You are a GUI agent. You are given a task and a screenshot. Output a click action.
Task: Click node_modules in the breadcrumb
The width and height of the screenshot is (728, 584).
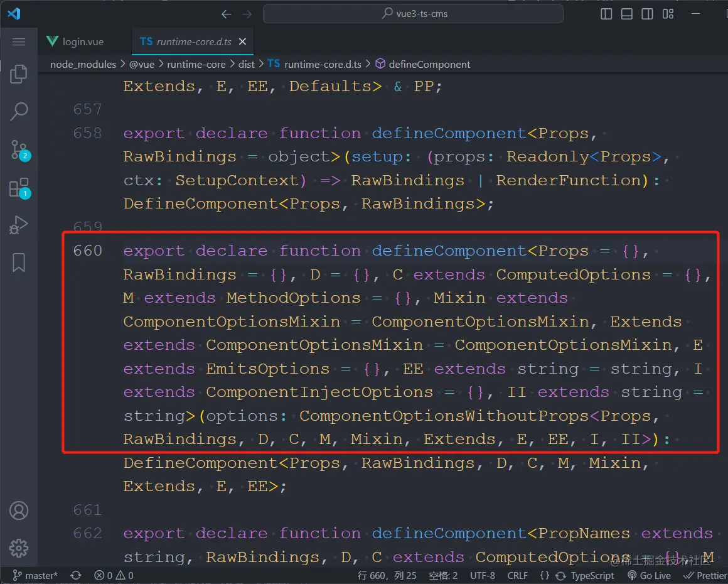(83, 64)
